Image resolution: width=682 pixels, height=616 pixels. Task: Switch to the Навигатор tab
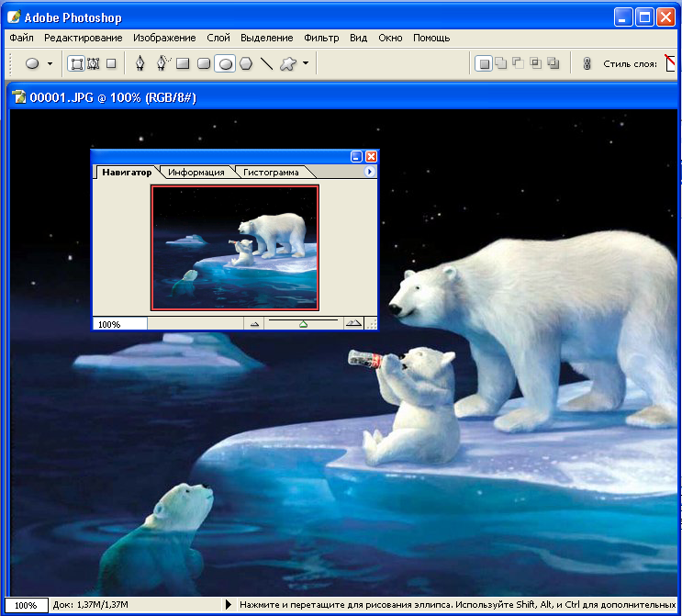[x=127, y=173]
